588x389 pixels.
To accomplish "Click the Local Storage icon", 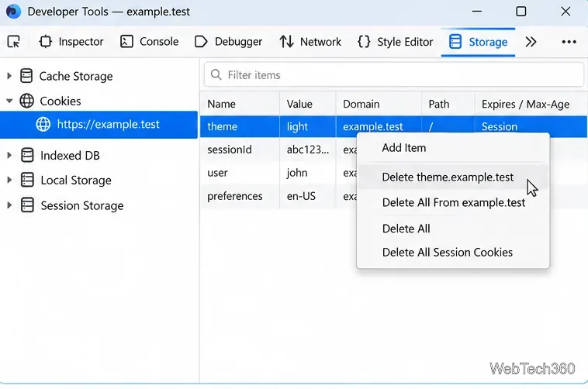I will click(27, 180).
